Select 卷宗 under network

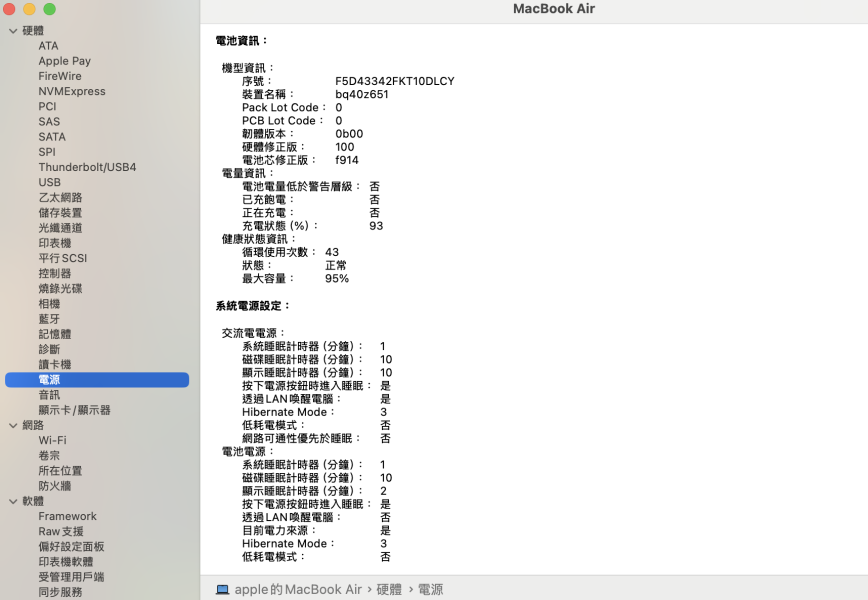coord(49,456)
